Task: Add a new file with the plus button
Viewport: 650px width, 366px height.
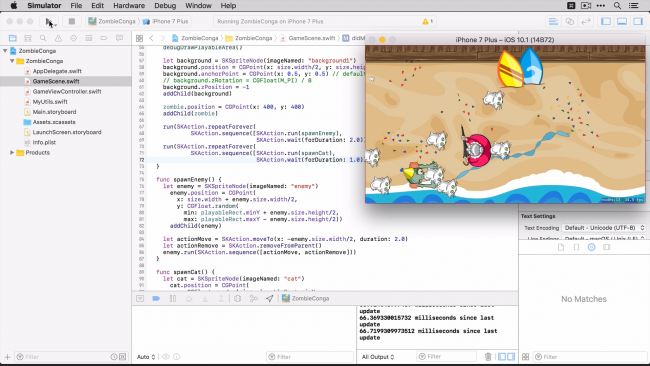Action: [x=7, y=356]
